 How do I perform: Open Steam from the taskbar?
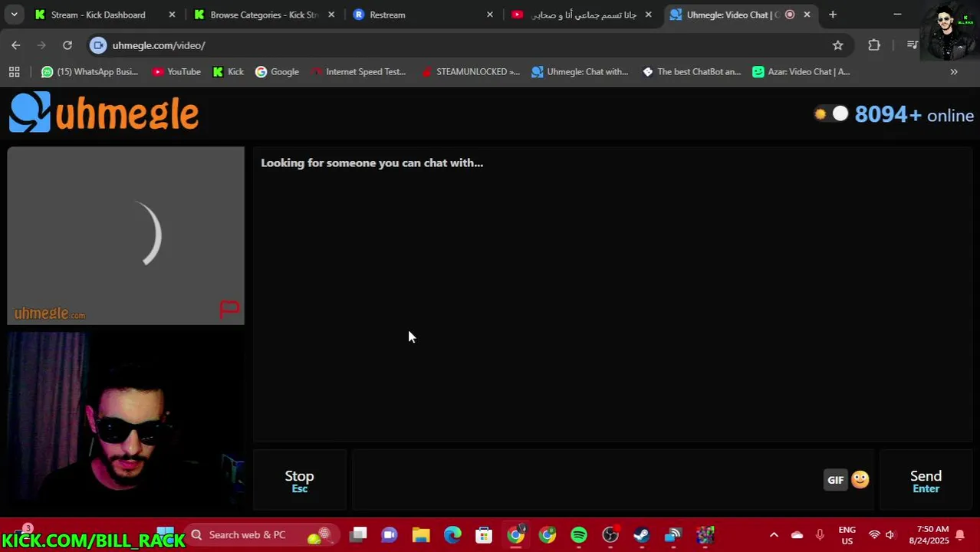point(642,534)
